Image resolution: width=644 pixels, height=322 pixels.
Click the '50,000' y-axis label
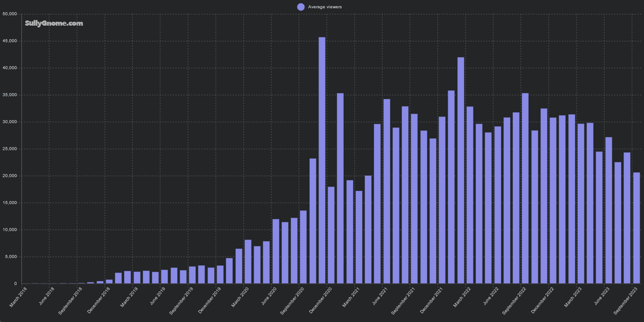(x=9, y=14)
